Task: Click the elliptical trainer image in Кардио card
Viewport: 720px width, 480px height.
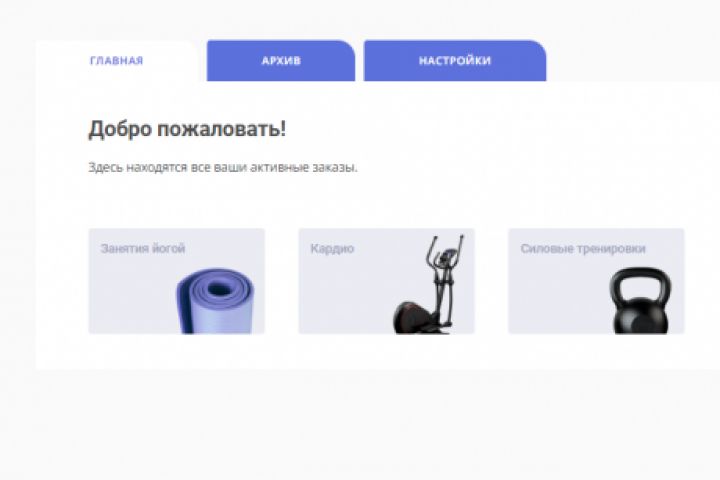Action: pyautogui.click(x=428, y=285)
